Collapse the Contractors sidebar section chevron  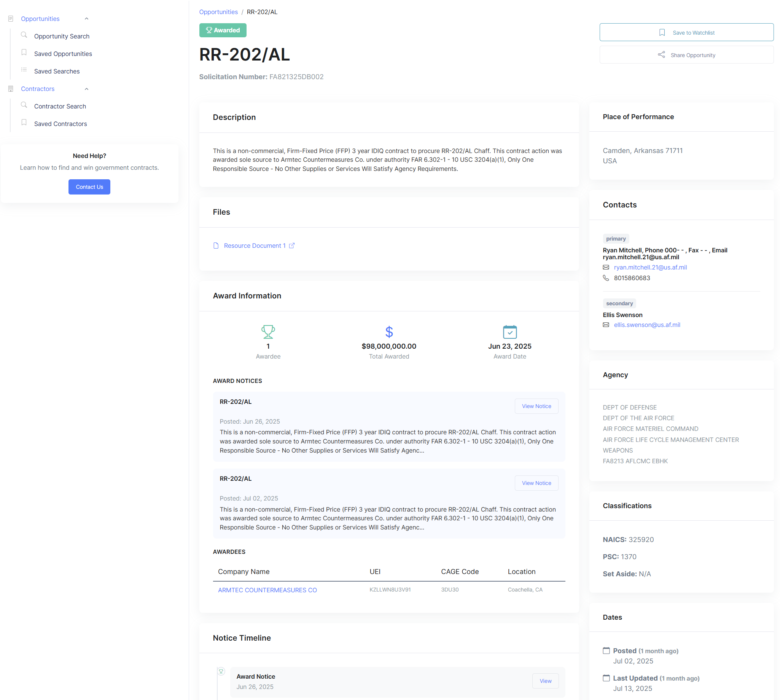[86, 89]
